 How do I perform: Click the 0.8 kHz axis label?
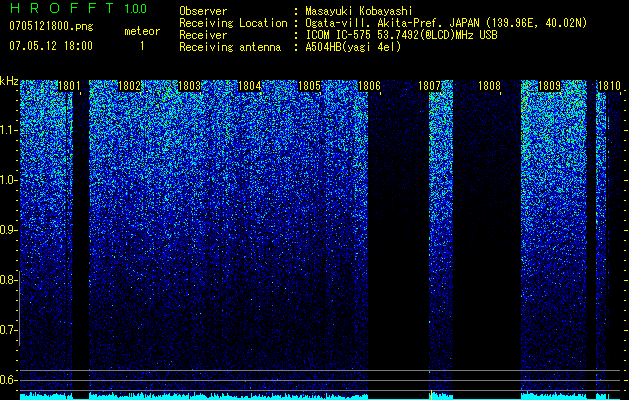point(8,280)
